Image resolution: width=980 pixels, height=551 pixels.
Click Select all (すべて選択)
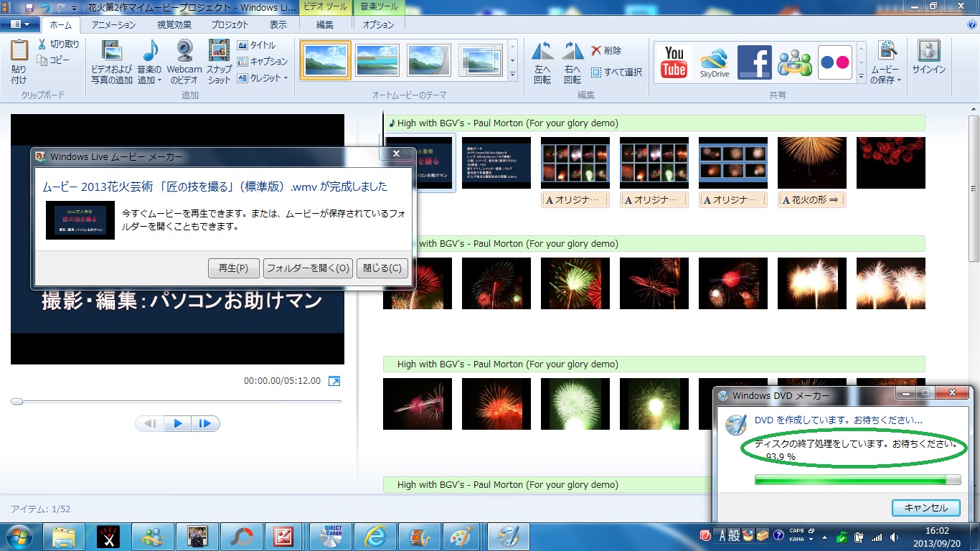[x=616, y=72]
